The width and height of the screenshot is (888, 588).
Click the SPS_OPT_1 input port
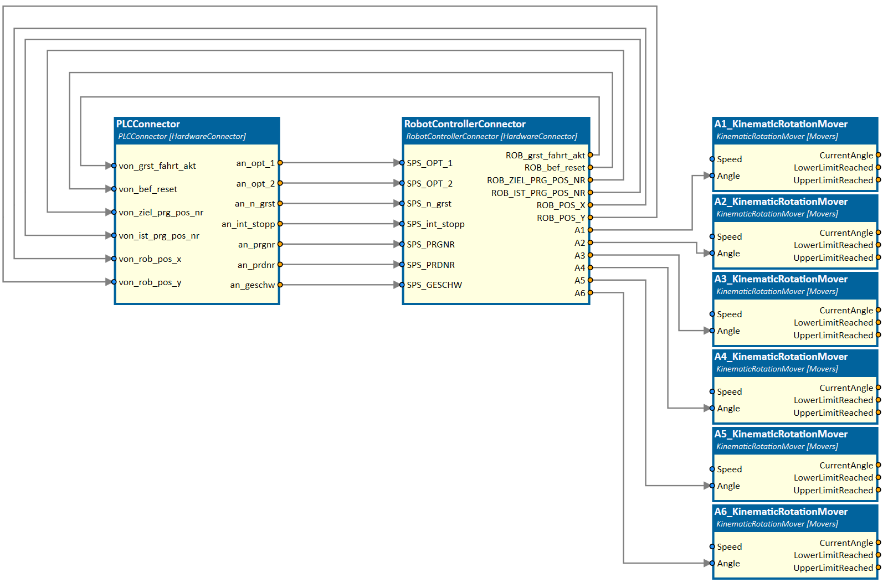402,163
